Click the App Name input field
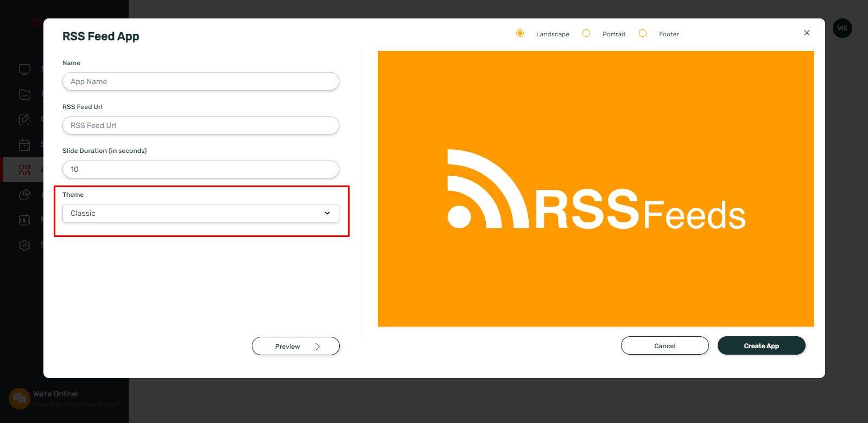868x423 pixels. click(x=201, y=81)
